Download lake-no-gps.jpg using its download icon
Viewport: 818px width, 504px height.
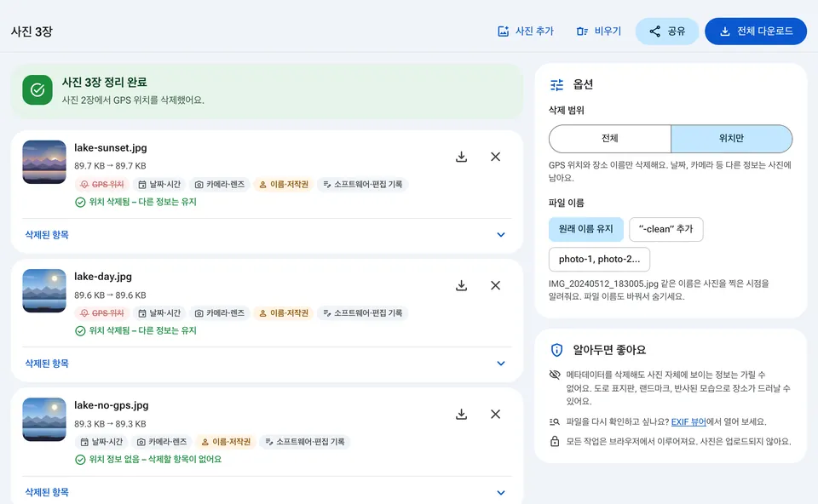(x=461, y=414)
